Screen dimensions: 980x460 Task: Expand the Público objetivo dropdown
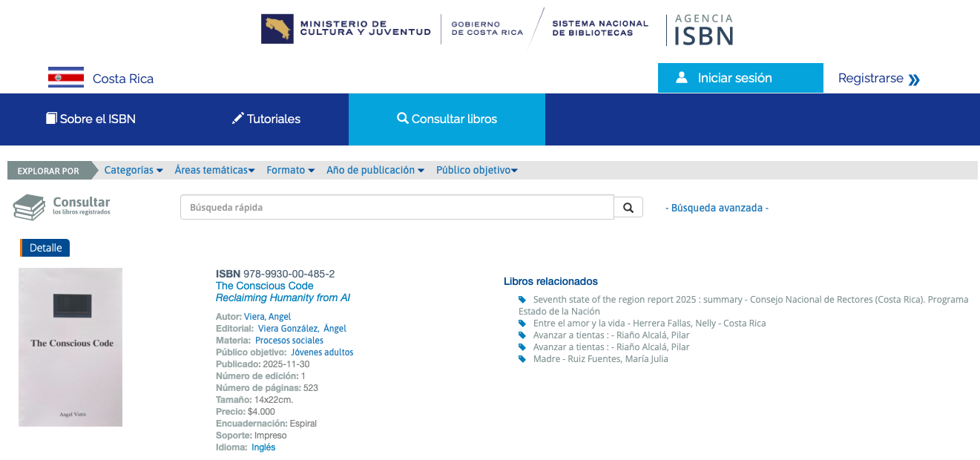tap(476, 170)
